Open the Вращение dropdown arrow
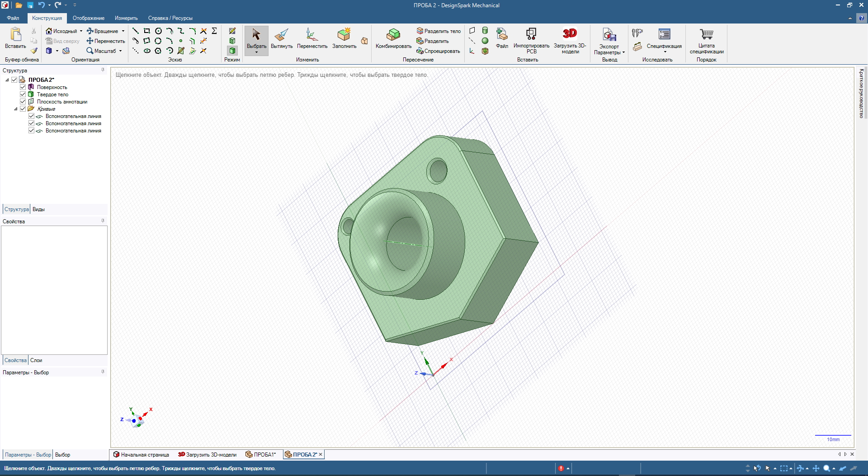The height and width of the screenshot is (476, 868). (x=123, y=31)
